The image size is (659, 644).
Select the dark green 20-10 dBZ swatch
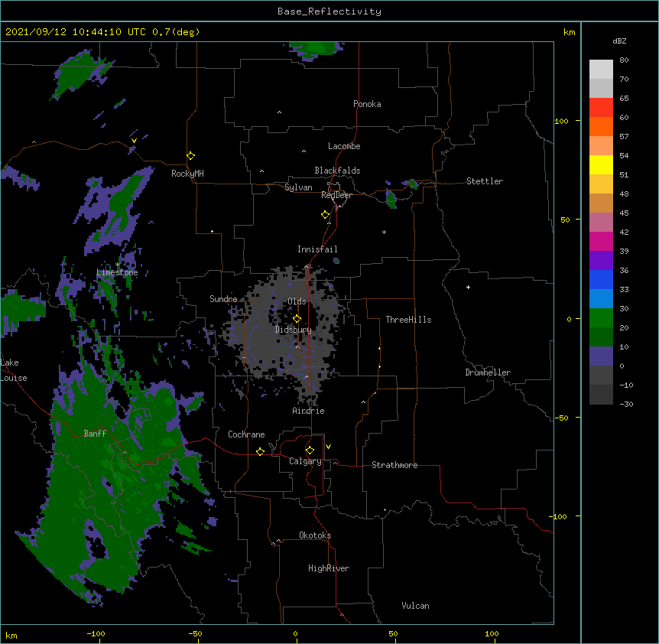click(601, 337)
